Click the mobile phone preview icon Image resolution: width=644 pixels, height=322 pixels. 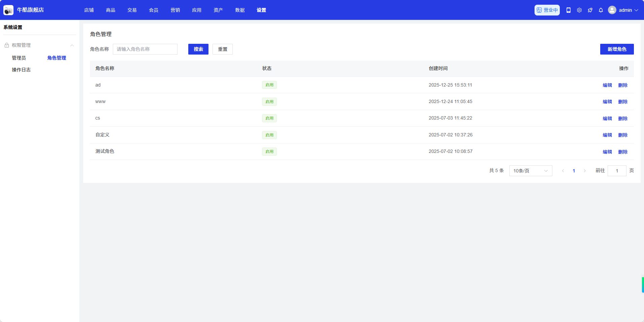(x=569, y=10)
